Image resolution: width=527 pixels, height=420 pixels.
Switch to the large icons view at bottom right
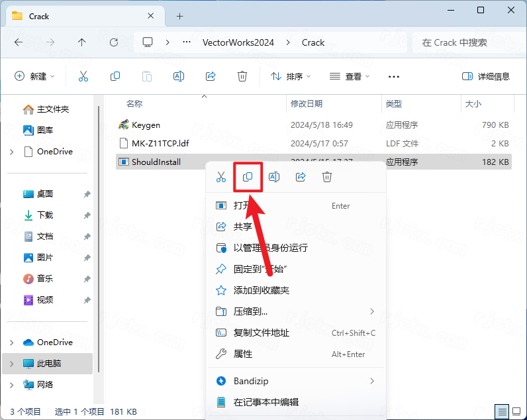click(x=517, y=411)
